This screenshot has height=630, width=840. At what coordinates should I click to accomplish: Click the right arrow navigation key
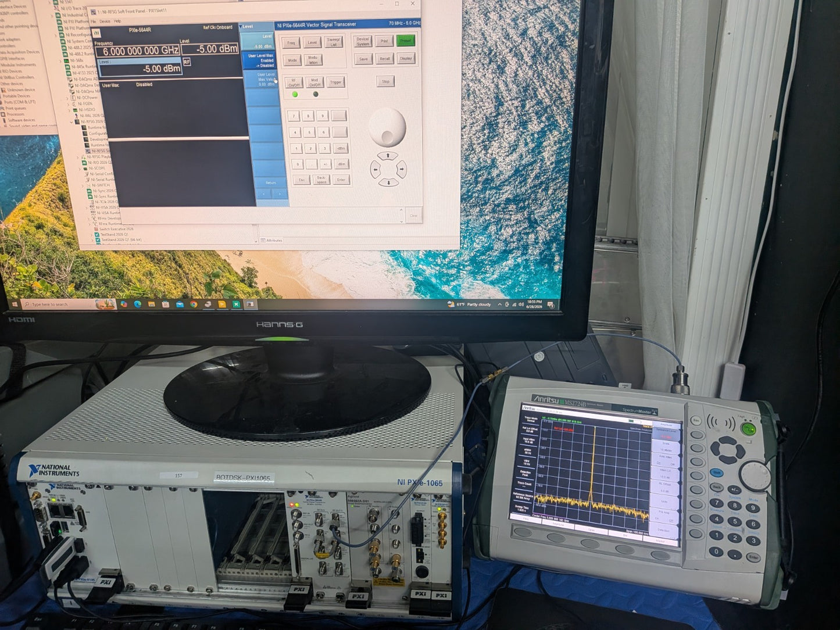click(401, 169)
